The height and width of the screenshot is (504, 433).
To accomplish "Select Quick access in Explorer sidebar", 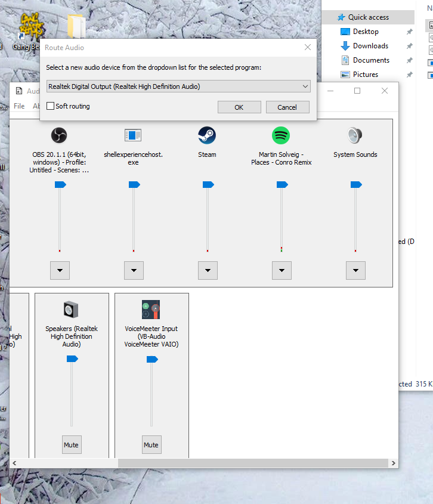I will click(x=369, y=17).
